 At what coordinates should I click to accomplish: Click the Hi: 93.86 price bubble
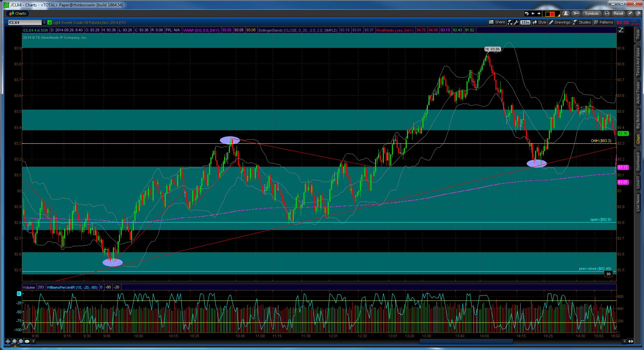493,49
